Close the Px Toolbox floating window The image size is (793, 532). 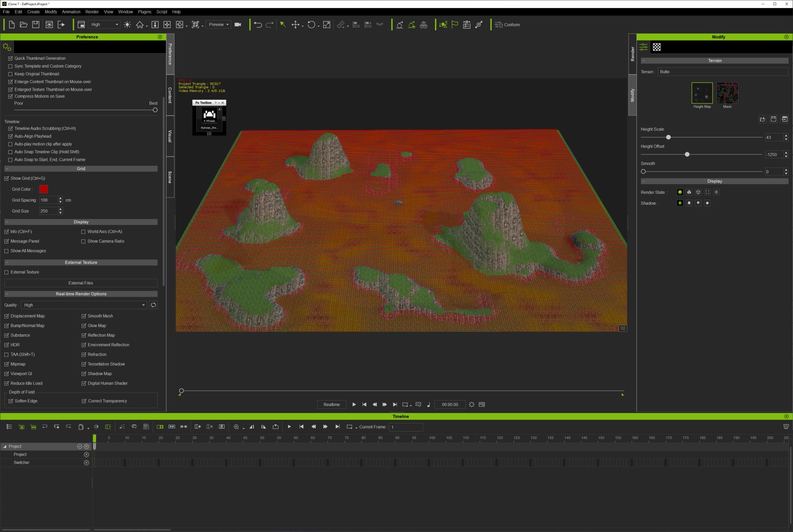223,103
